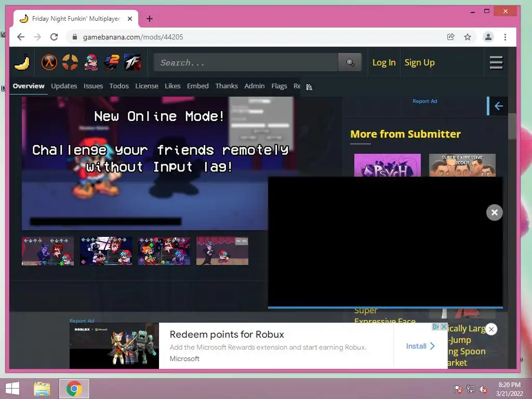
Task: Click the blue video progress bar
Action: (385, 308)
